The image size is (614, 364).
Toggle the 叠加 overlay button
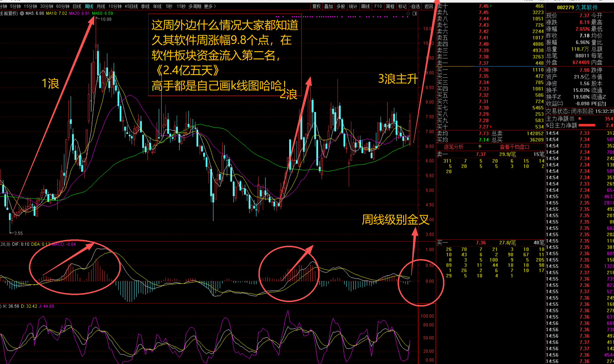[x=328, y=6]
